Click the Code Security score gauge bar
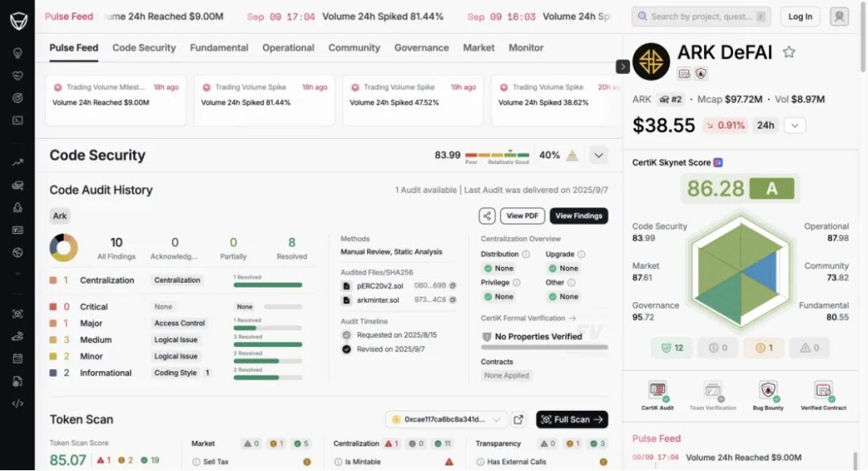 click(x=497, y=154)
